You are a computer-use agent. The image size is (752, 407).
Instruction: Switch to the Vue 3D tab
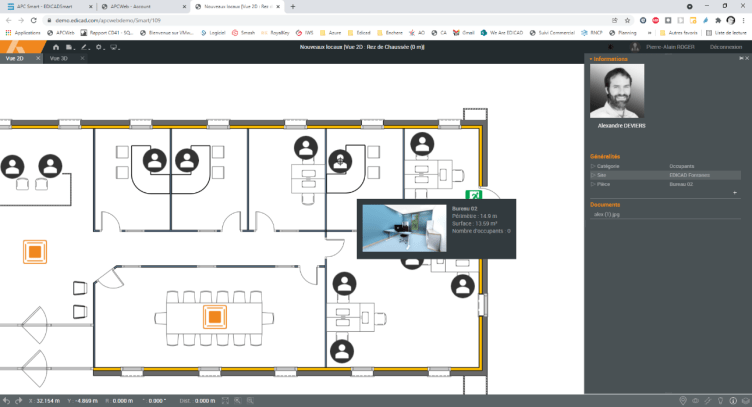tap(59, 58)
